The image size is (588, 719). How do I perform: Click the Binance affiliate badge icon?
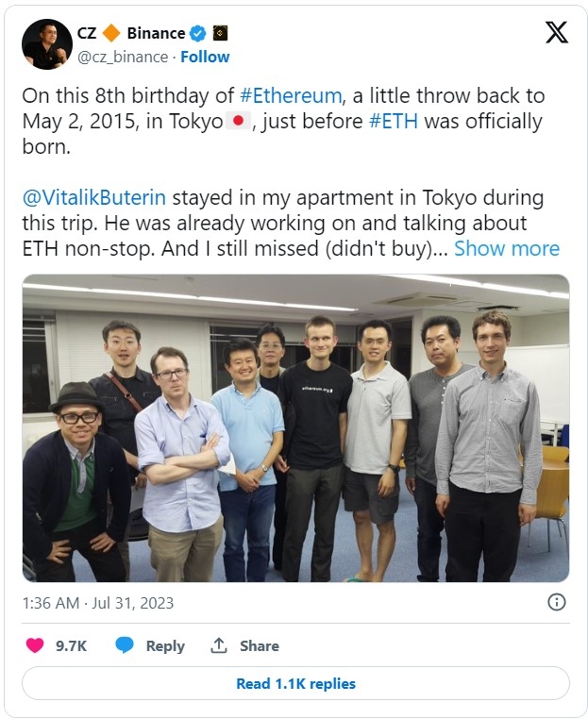click(220, 33)
